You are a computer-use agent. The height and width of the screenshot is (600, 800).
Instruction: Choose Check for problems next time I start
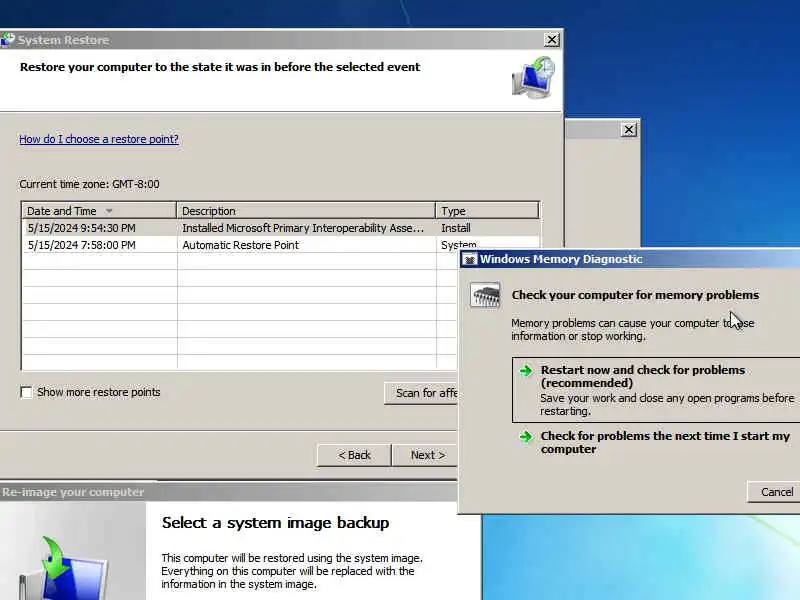[x=656, y=442]
